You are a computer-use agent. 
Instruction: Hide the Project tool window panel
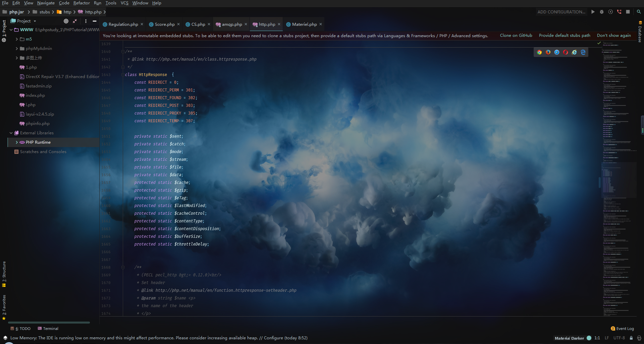coord(95,21)
